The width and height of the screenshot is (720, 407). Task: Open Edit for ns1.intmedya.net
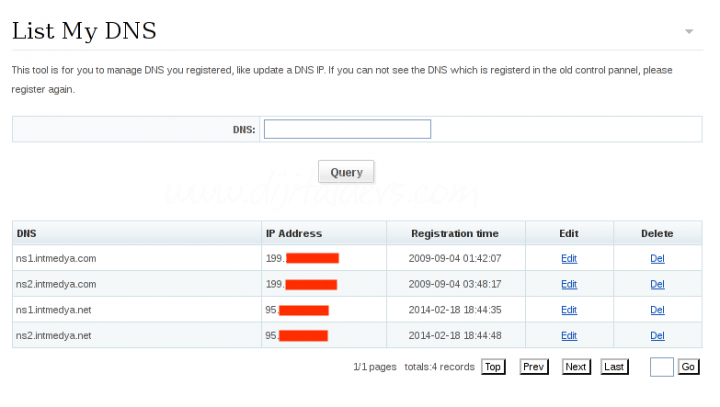tap(569, 310)
